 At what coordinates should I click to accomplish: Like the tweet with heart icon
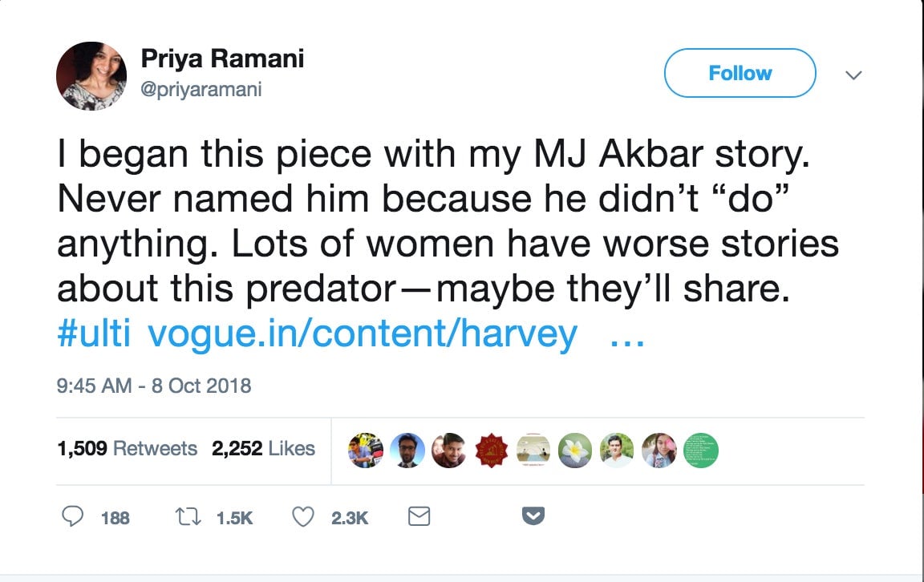[303, 516]
